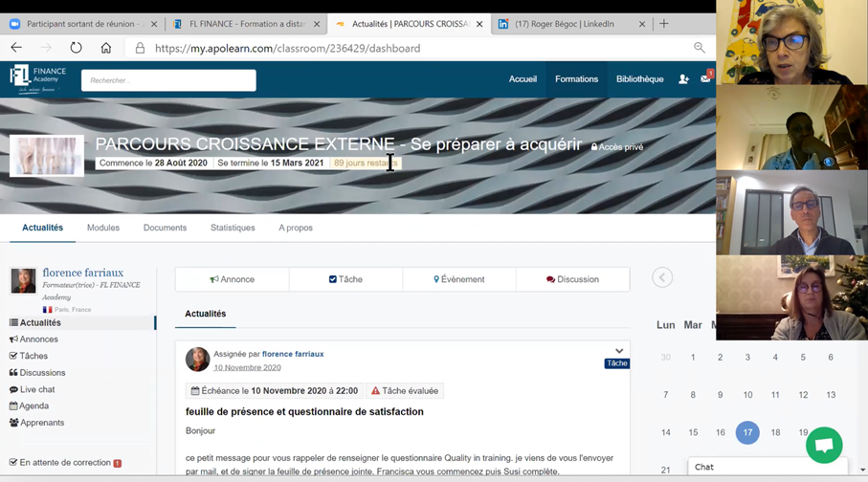This screenshot has height=482, width=868.
Task: Open a new browser tab
Action: [664, 24]
